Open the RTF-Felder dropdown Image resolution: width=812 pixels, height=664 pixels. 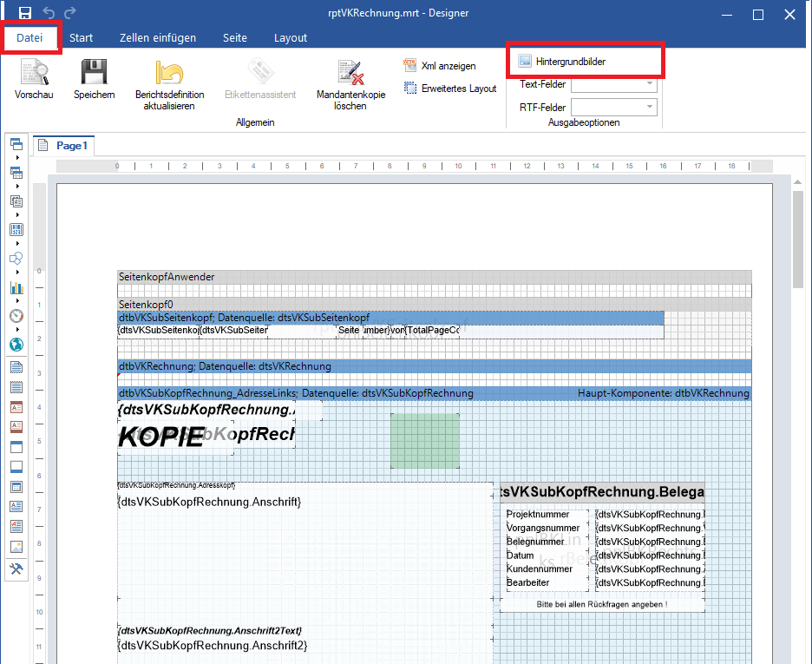[x=613, y=108]
